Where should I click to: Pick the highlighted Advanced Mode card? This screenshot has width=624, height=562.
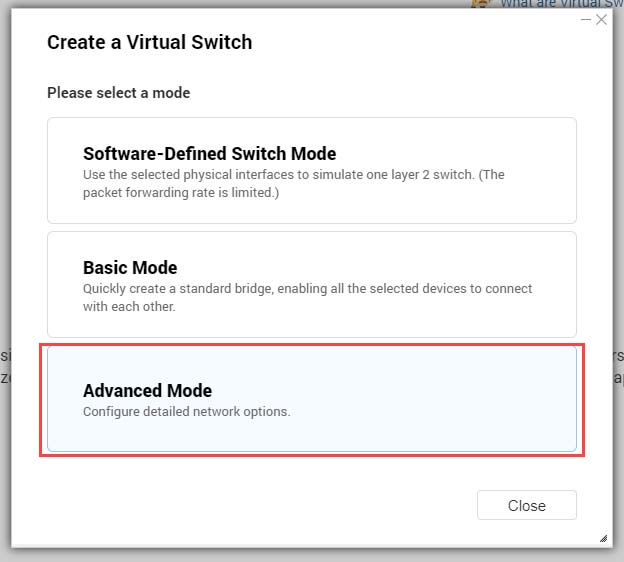[311, 399]
